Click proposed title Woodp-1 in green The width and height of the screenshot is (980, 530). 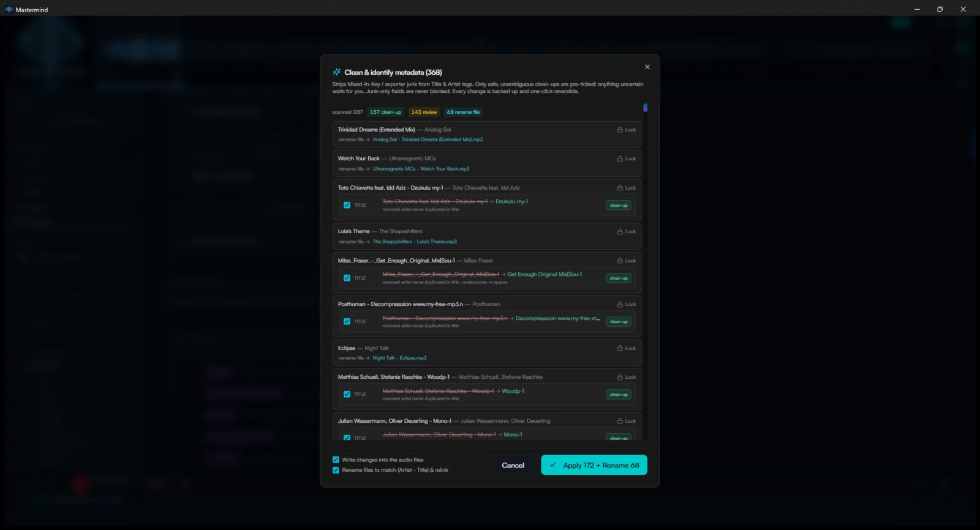pyautogui.click(x=513, y=391)
